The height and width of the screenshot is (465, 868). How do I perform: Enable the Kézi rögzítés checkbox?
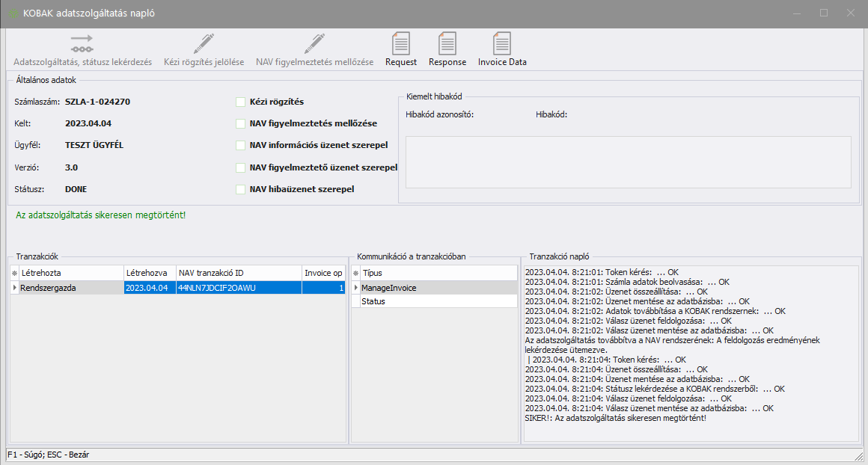click(240, 102)
